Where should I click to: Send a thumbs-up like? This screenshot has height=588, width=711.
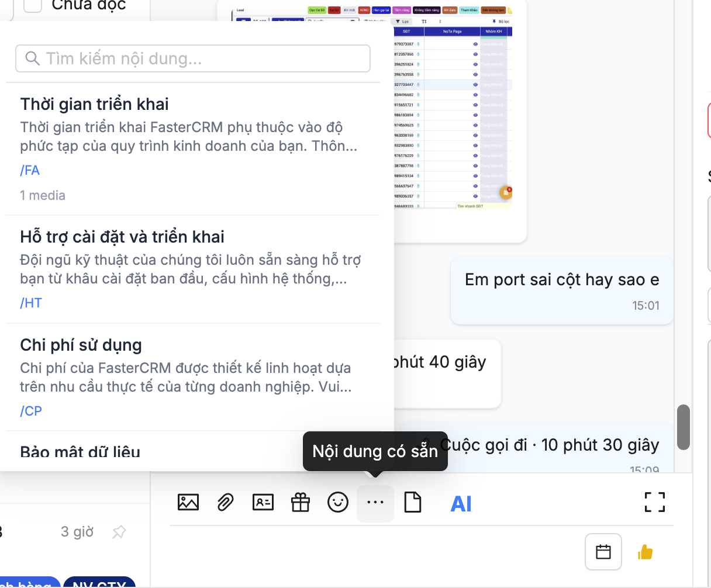pos(646,552)
